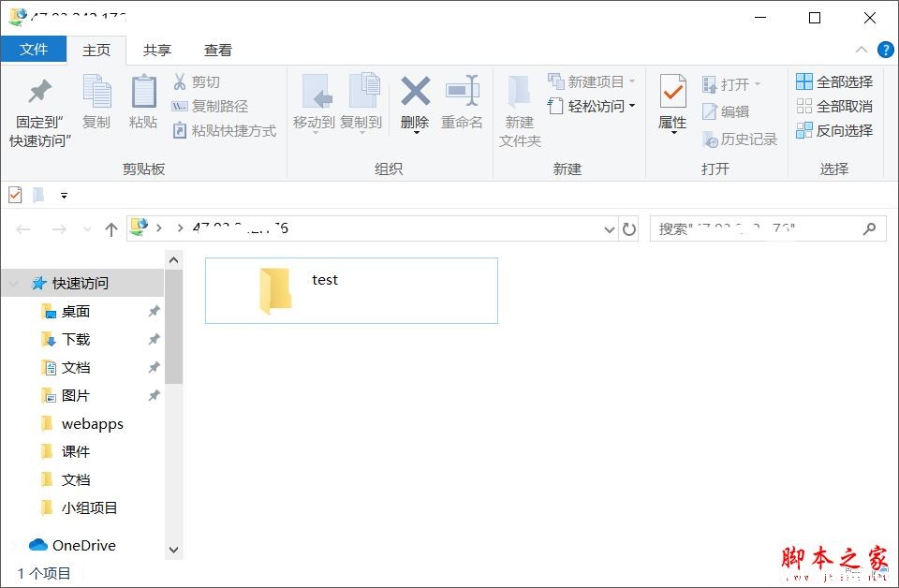Open Help via blue question mark
This screenshot has height=588, width=899.
[886, 50]
